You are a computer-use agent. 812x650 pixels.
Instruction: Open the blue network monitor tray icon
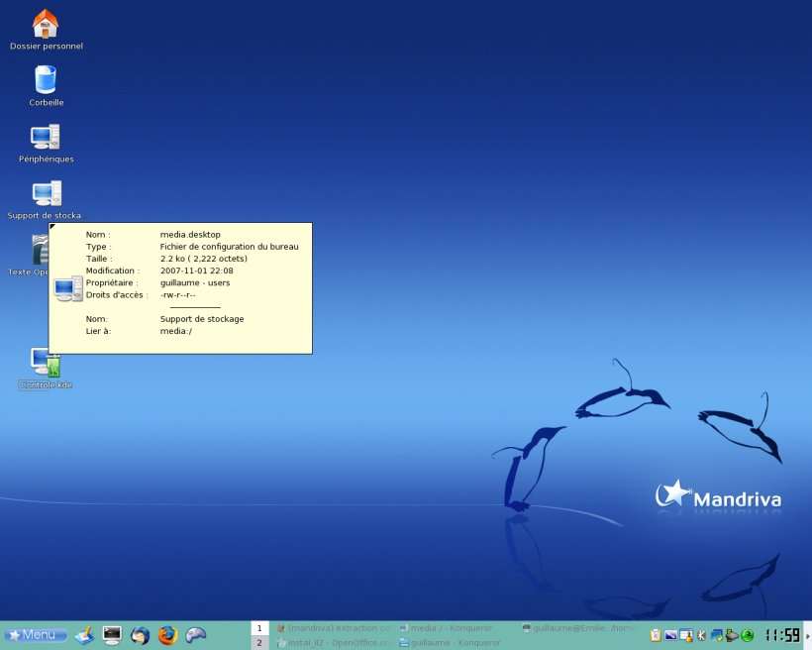(x=717, y=635)
